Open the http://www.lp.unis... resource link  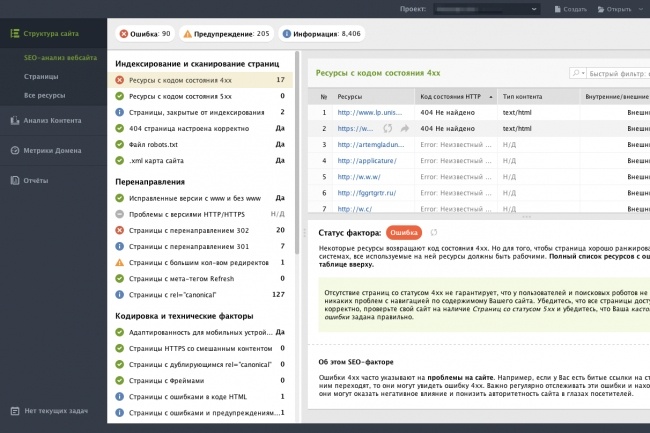(370, 112)
